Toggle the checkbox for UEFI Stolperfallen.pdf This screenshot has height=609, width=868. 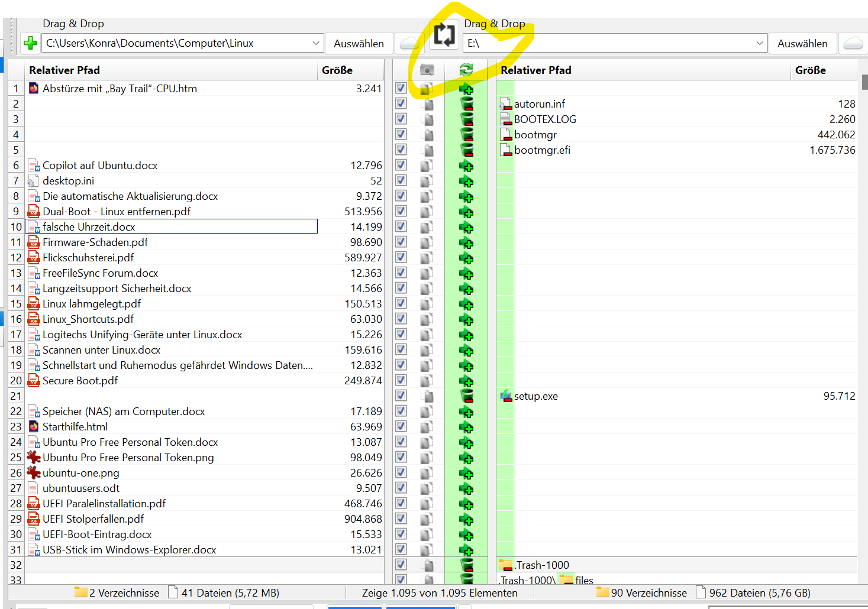point(401,519)
